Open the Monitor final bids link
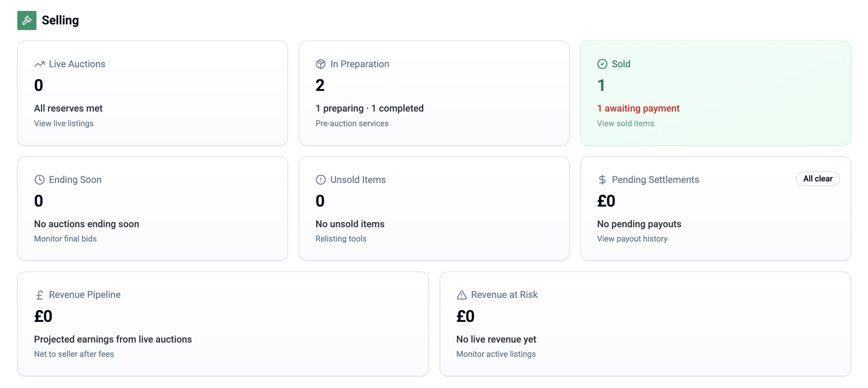This screenshot has height=388, width=868. (65, 239)
